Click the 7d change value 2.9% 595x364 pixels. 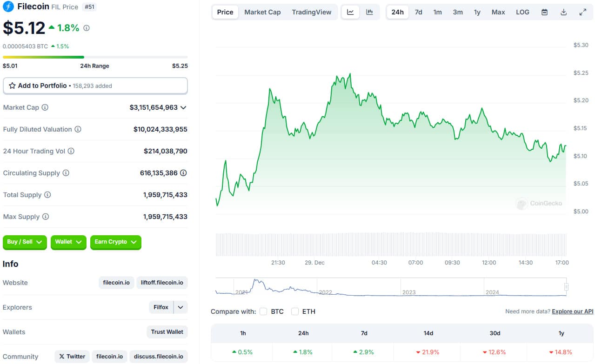coord(364,352)
